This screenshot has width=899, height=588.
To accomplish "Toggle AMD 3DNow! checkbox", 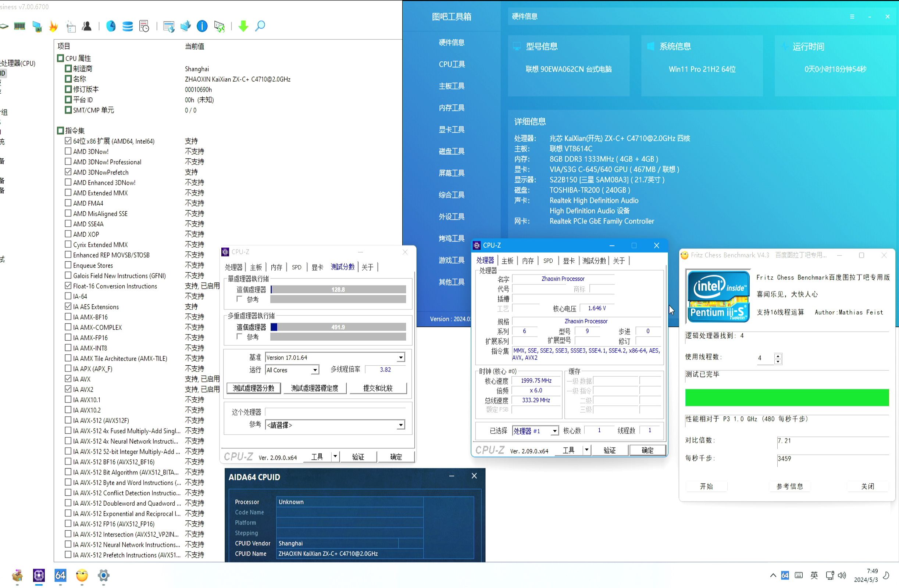I will click(68, 151).
